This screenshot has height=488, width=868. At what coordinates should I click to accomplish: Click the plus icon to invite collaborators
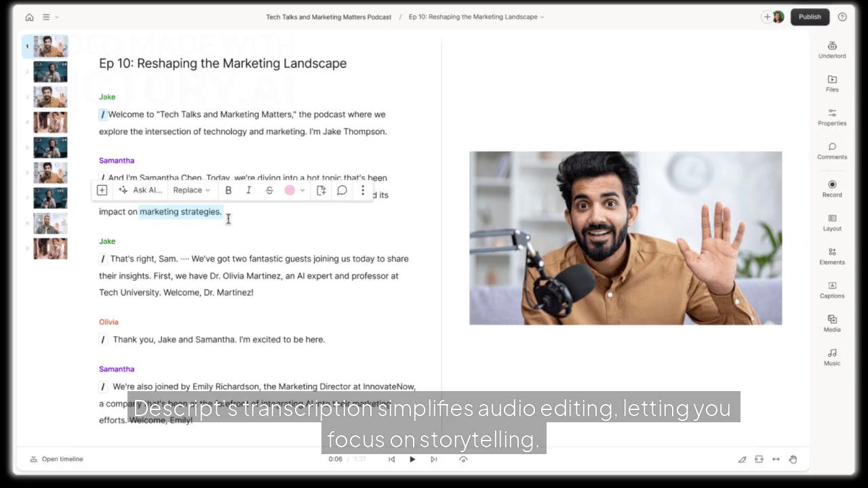[767, 17]
